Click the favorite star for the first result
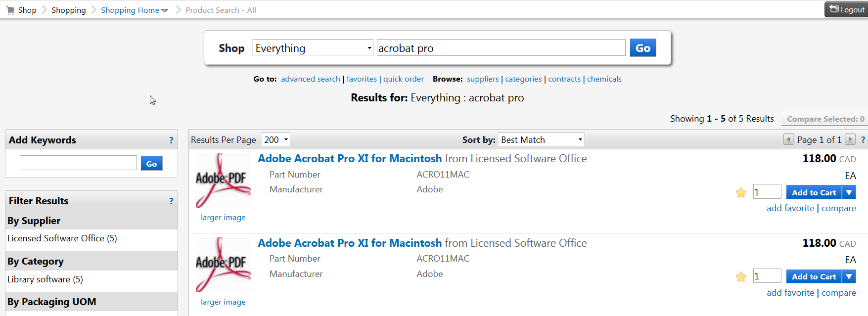Screen dimensions: 868x316 (x=740, y=192)
